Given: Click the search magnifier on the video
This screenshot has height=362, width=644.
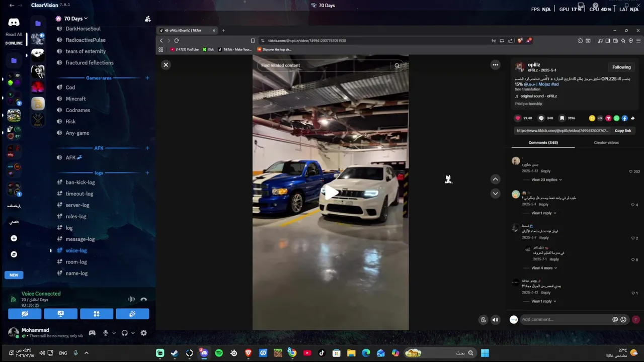Looking at the screenshot, I should coord(397,65).
